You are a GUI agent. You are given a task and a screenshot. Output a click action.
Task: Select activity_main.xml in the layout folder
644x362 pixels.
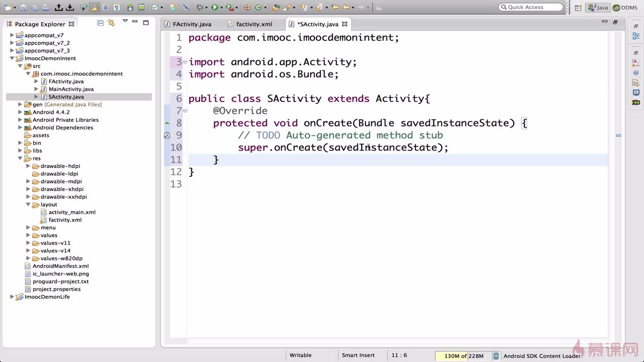pyautogui.click(x=72, y=212)
